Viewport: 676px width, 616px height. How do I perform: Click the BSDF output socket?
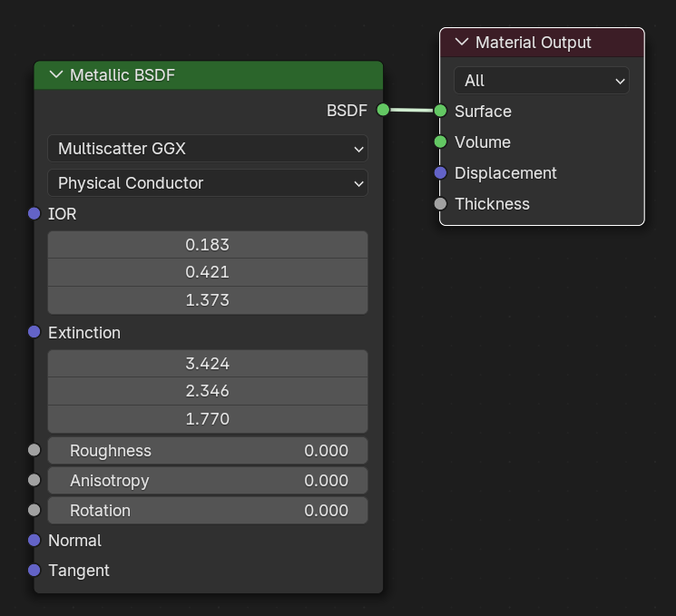[x=383, y=110]
